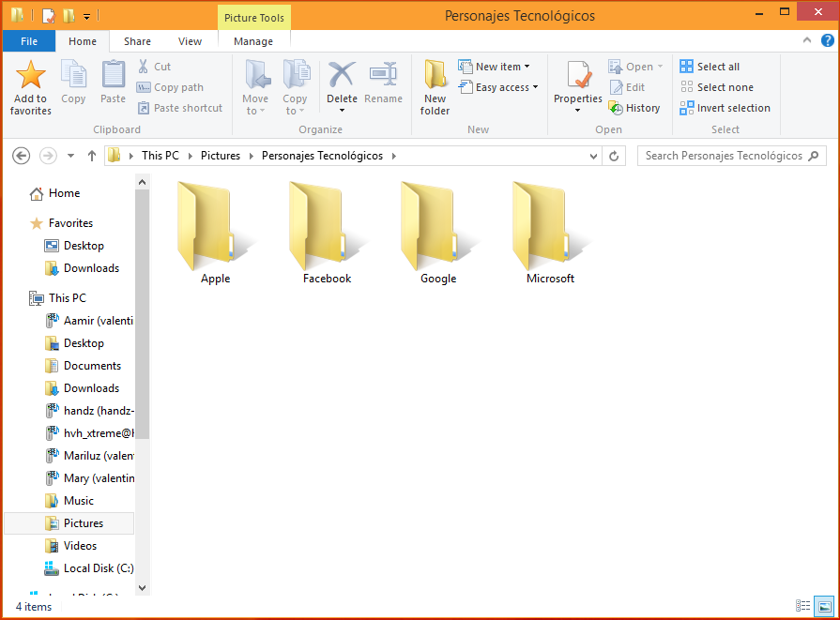
Task: Go up one folder with Up arrow
Action: 91,156
